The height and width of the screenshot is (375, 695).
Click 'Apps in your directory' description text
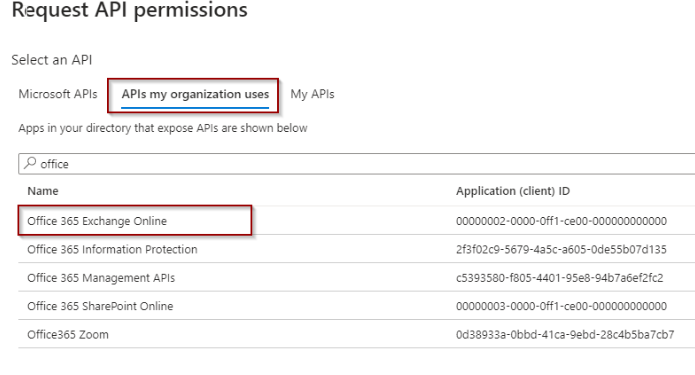(x=163, y=128)
